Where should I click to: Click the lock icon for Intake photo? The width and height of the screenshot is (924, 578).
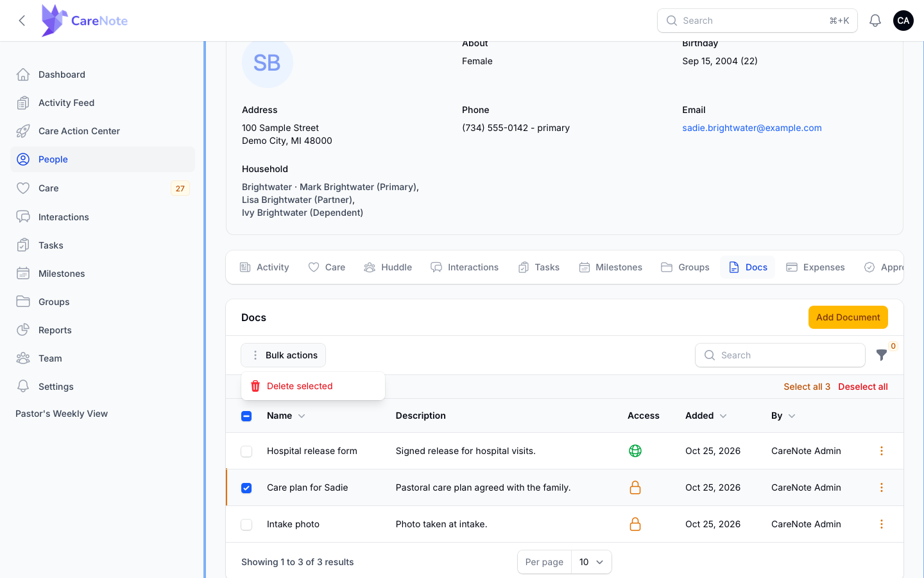point(635,524)
